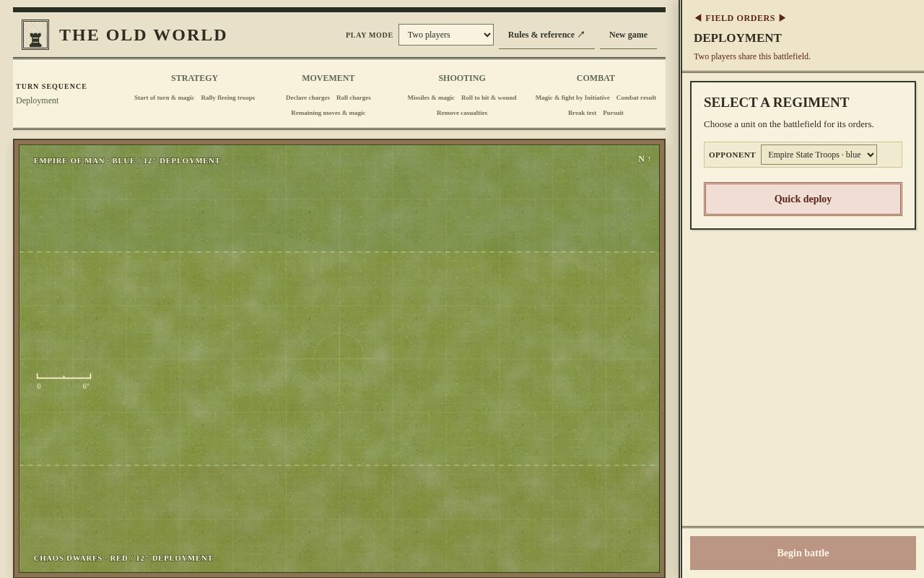
Task: Click 'The Old World' title
Action: [143, 35]
